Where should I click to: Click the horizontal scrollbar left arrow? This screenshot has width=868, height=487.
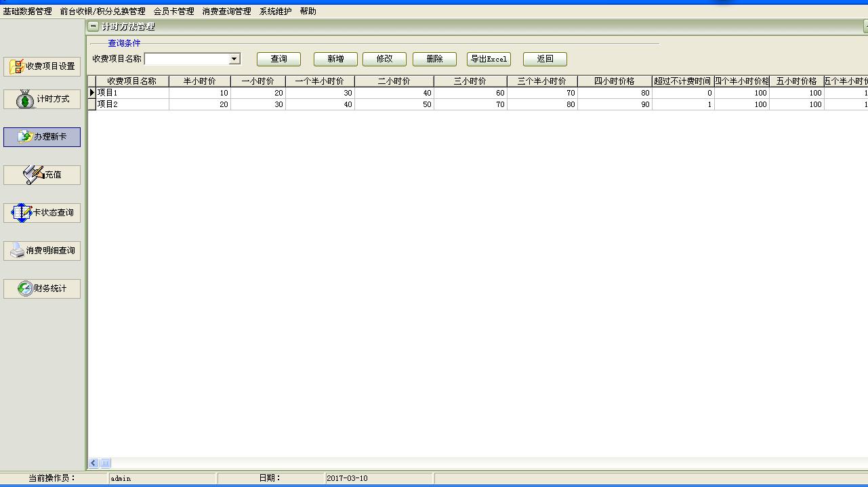tap(94, 463)
